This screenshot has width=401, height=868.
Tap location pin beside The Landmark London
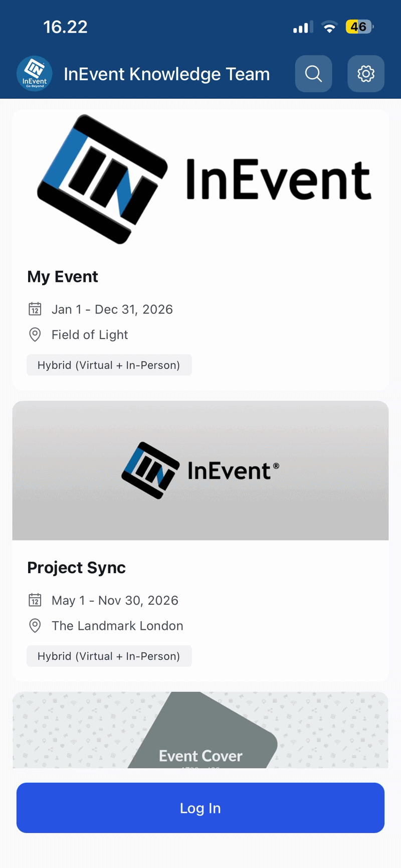pos(35,625)
